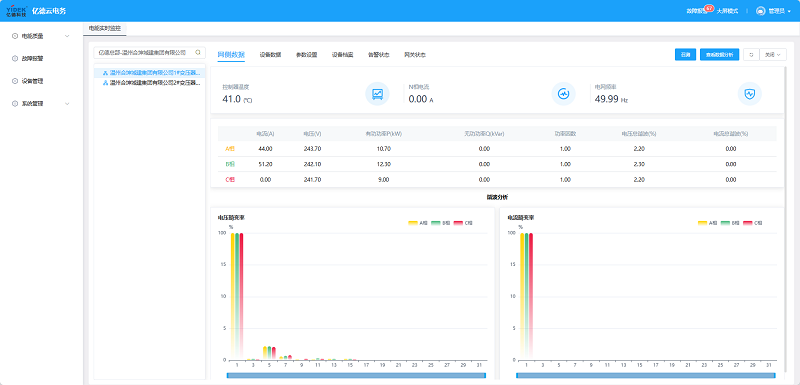800x385 pixels.
Task: Open the 管理员 user dropdown
Action: click(779, 11)
